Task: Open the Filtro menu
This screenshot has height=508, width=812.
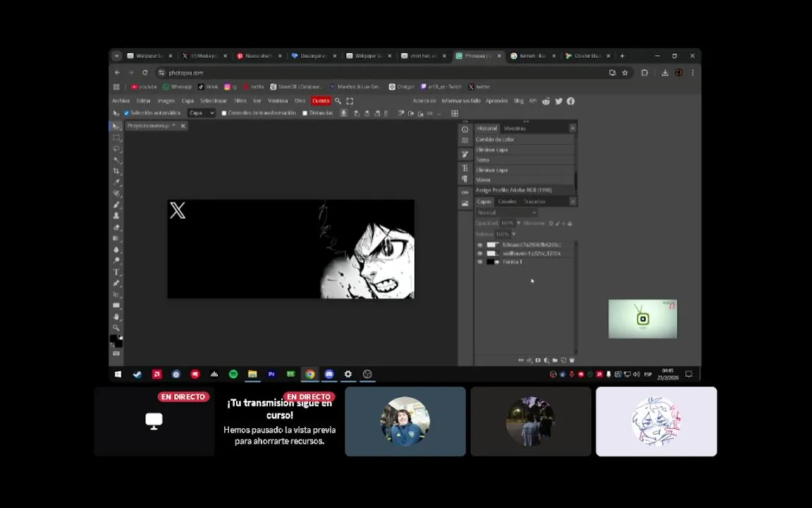Action: pos(240,101)
